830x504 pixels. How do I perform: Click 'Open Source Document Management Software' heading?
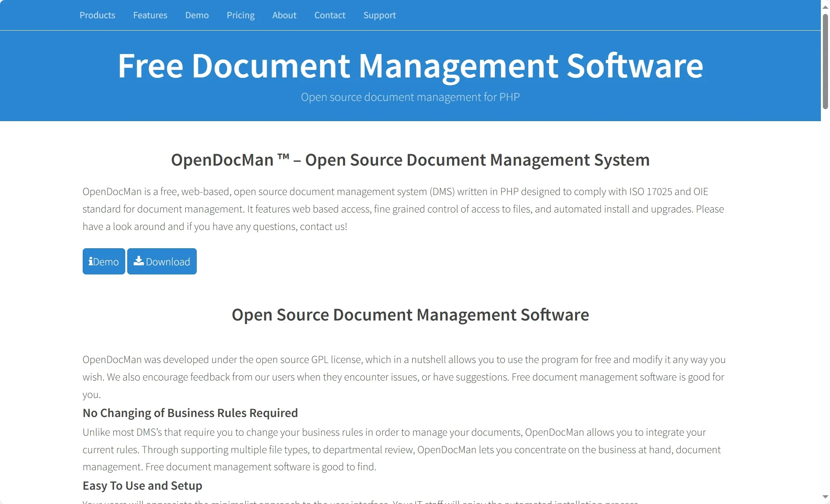410,315
